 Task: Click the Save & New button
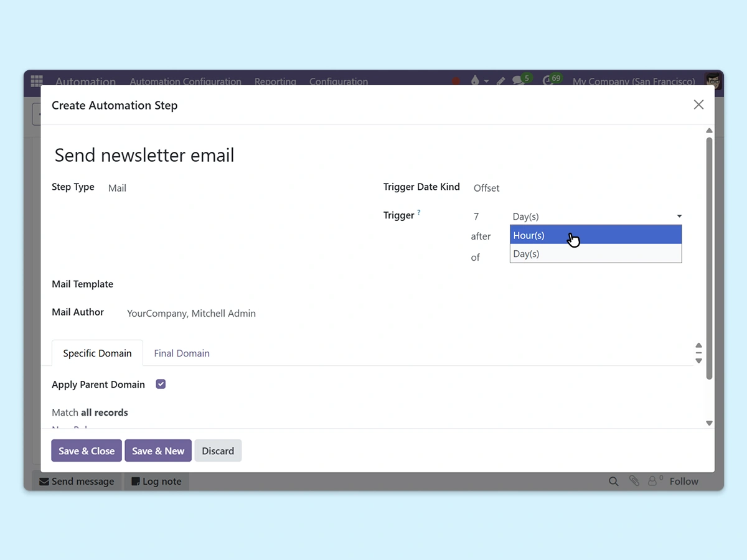click(158, 451)
